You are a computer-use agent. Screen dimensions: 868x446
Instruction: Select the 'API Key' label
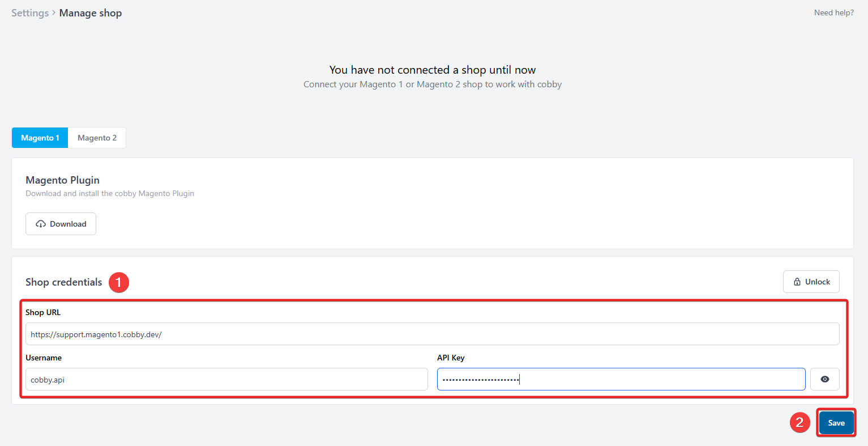tap(451, 358)
